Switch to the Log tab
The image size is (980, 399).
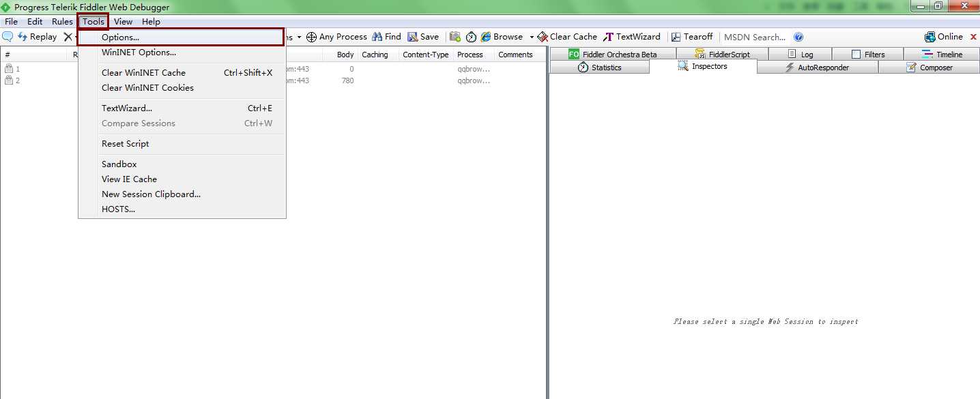[801, 55]
